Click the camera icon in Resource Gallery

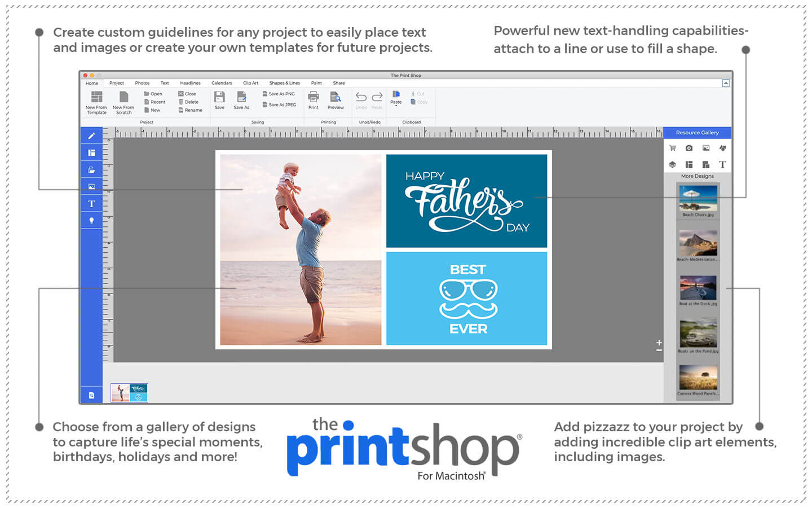[x=689, y=148]
